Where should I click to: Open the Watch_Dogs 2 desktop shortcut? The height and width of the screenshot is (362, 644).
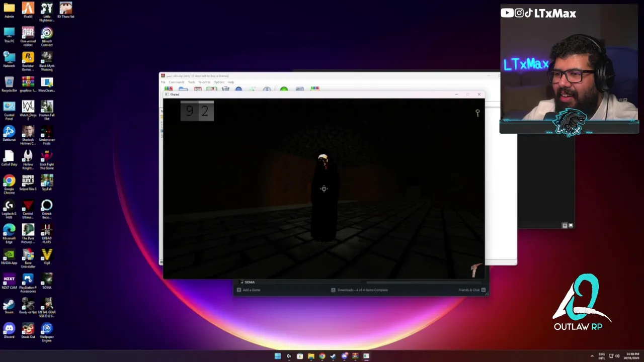(28, 110)
